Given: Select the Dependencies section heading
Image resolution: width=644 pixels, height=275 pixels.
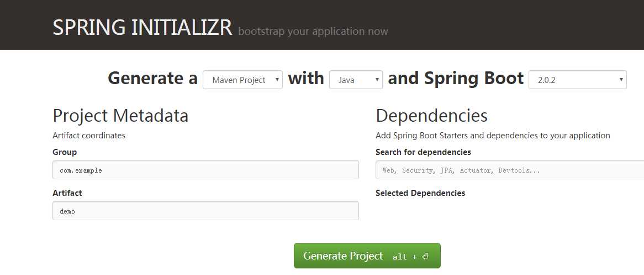Looking at the screenshot, I should click(431, 116).
